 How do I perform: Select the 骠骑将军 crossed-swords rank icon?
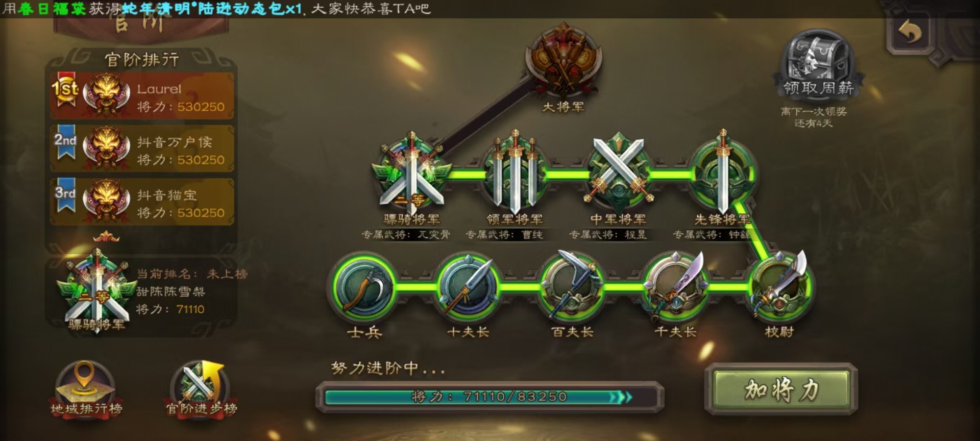click(411, 173)
